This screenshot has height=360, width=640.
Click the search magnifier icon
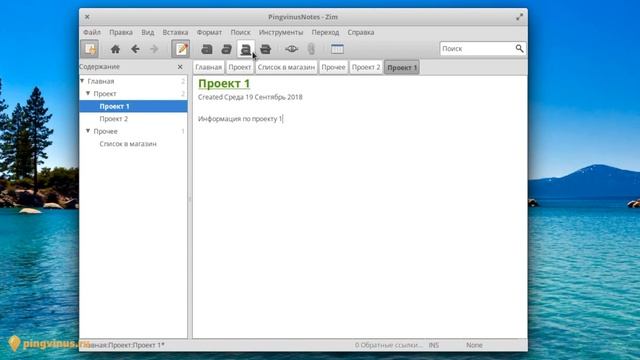[x=519, y=49]
